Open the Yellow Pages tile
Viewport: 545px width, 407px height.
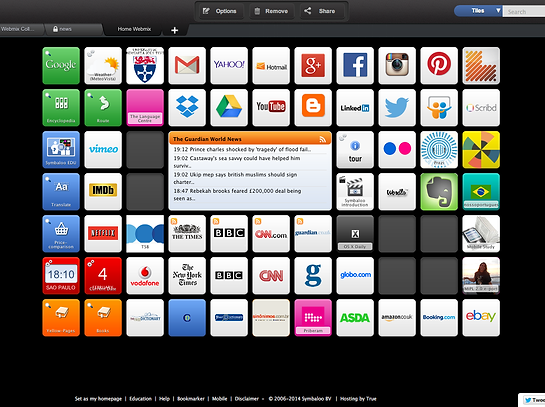coord(61,318)
